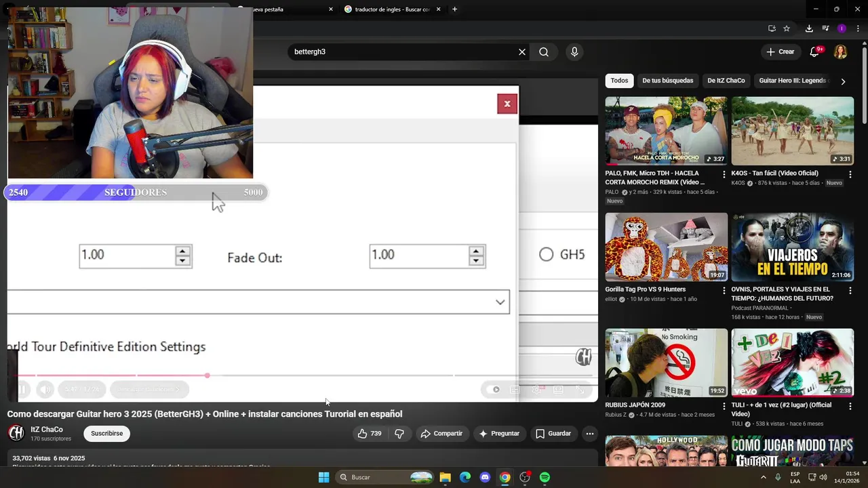Select the GH5 radio button in video
Viewport: 868px width, 488px height.
click(546, 254)
